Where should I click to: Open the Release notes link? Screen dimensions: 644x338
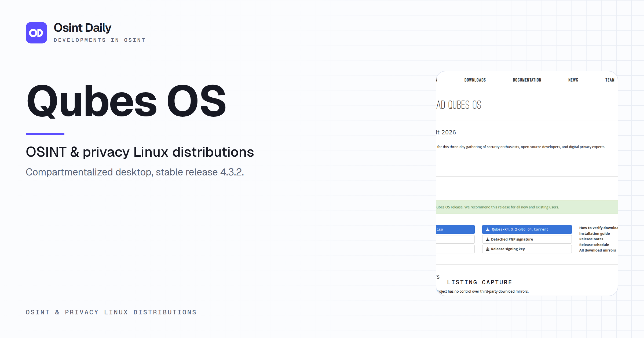[x=591, y=239]
